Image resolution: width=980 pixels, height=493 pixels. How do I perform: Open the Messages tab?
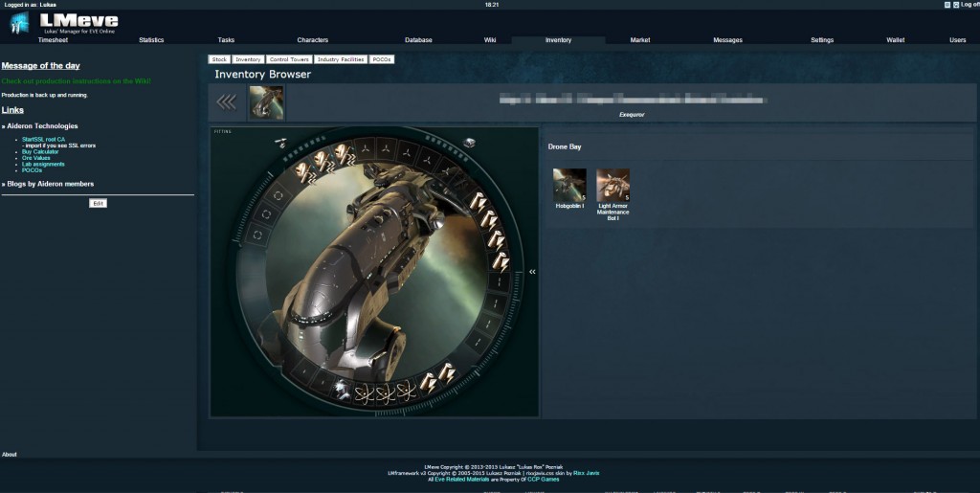pyautogui.click(x=728, y=40)
